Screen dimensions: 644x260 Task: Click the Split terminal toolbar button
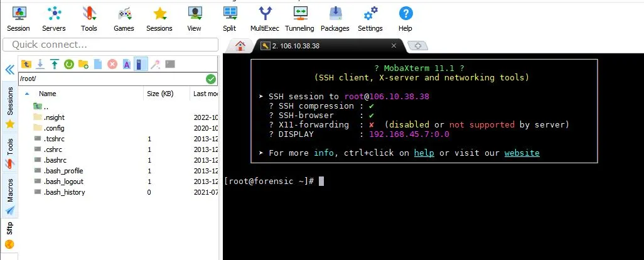point(230,19)
